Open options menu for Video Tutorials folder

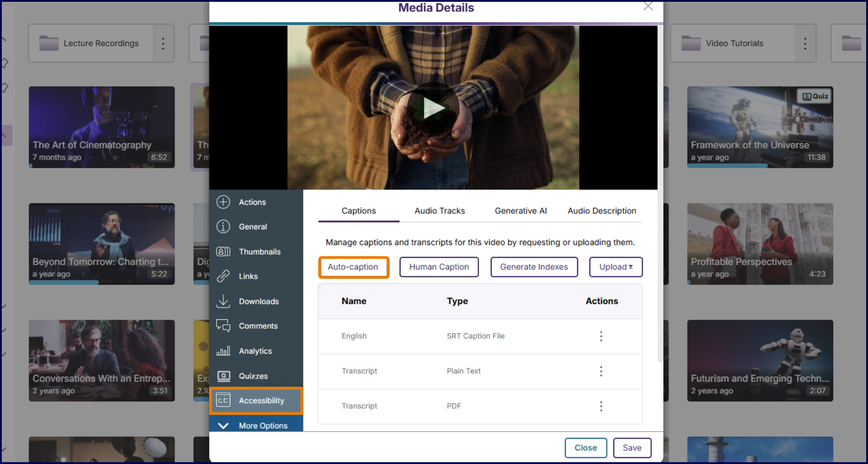[x=805, y=43]
